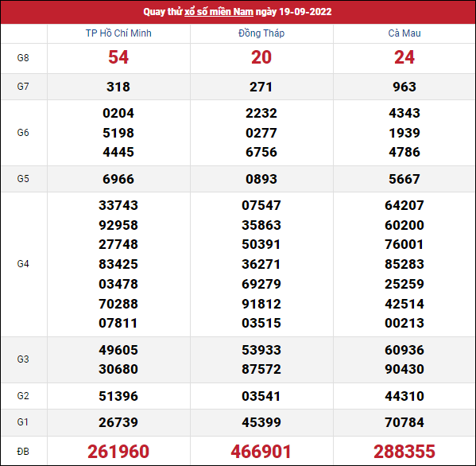Click the G8 row label

pos(23,58)
